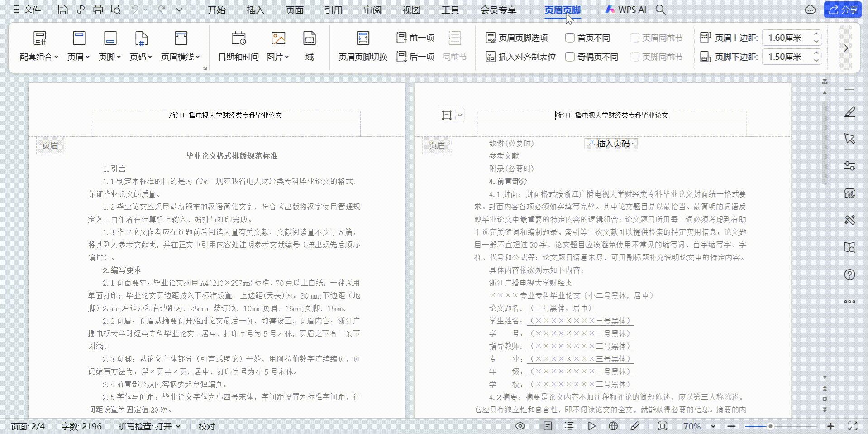This screenshot has height=434, width=868.
Task: Open the settings sliders icon in sidebar
Action: click(849, 166)
